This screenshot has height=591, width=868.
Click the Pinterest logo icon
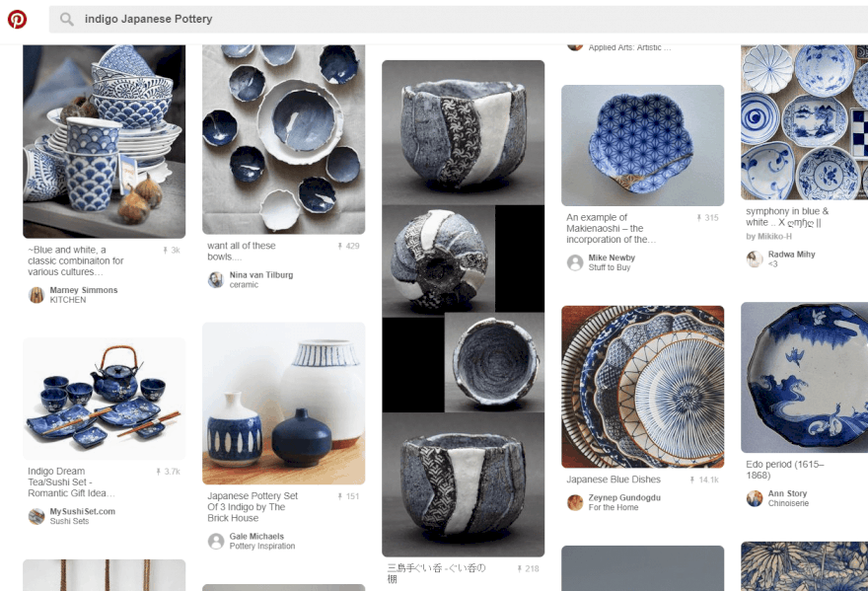click(17, 19)
